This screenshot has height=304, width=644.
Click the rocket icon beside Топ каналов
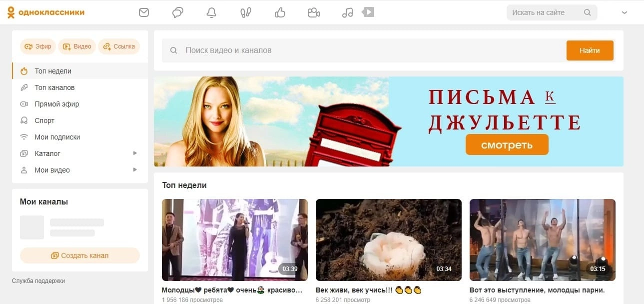tap(23, 87)
